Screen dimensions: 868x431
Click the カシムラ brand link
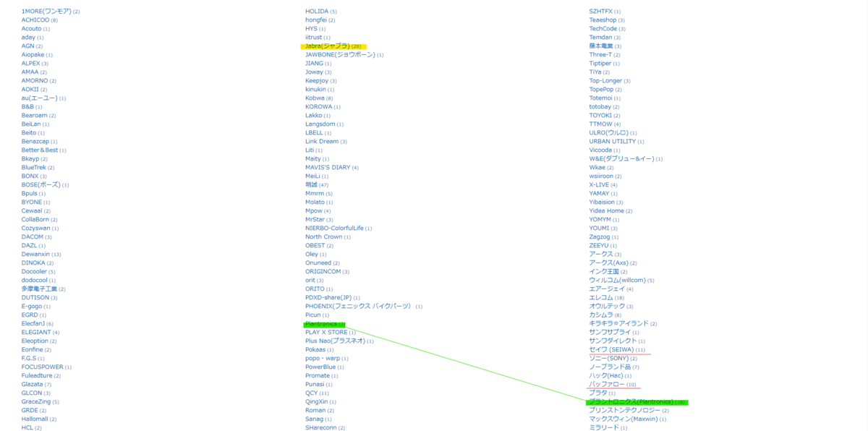[x=601, y=315]
